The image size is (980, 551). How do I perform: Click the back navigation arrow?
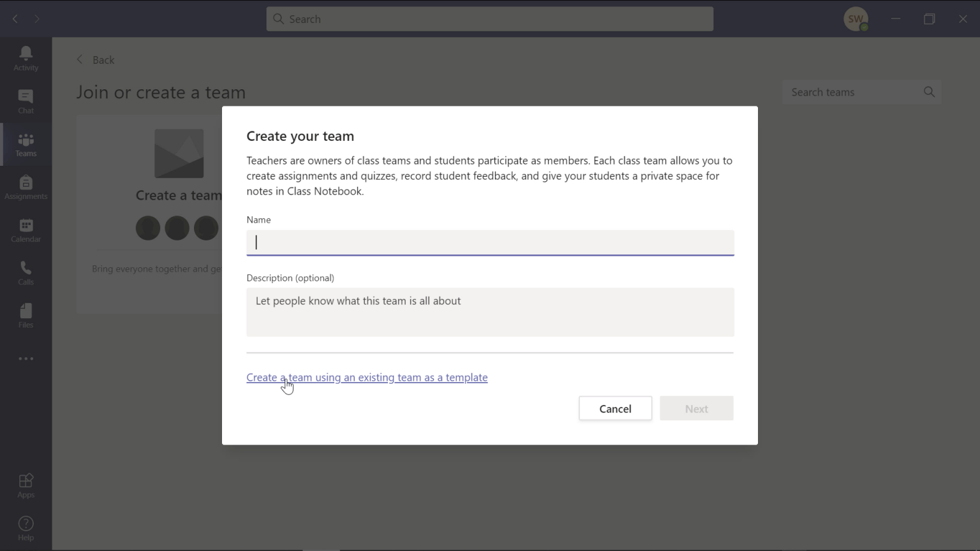[x=15, y=18]
